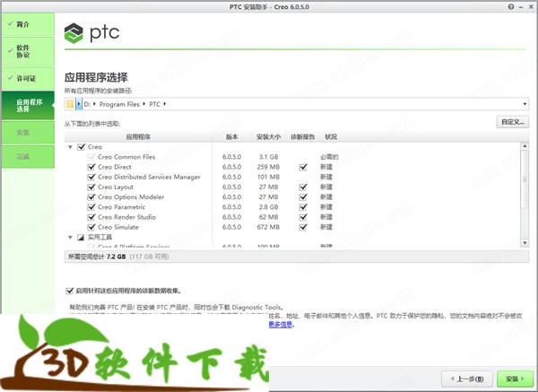Disable diagnostic data collection checkbox

pos(69,291)
